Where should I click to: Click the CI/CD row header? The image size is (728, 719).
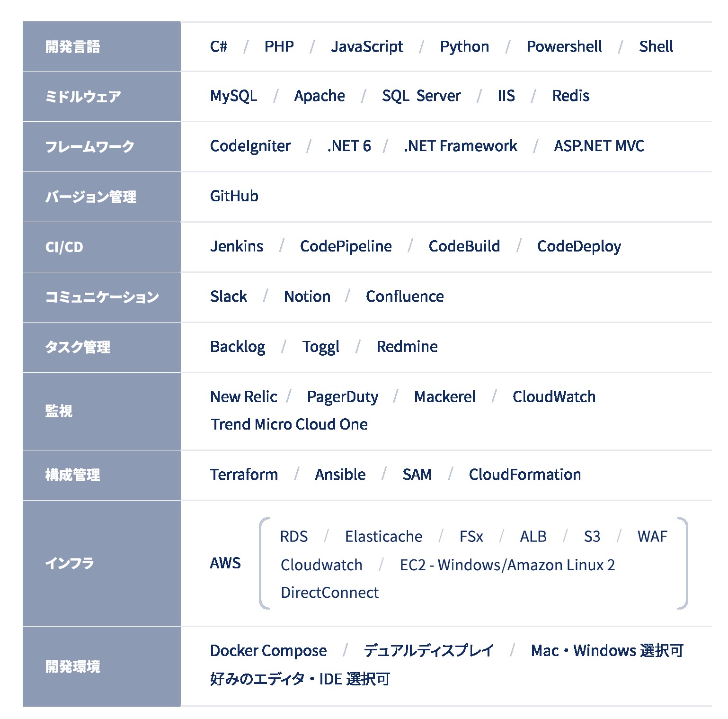point(101,247)
